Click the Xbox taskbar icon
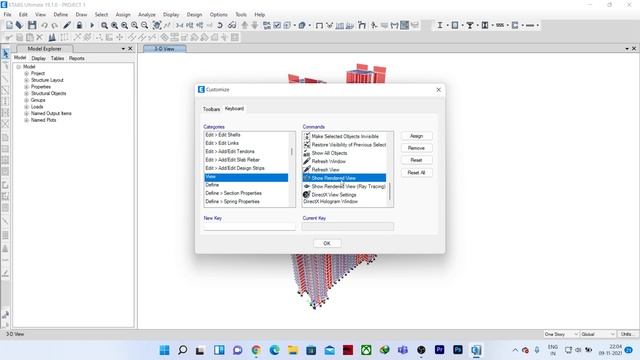640x360 pixels. [366, 350]
